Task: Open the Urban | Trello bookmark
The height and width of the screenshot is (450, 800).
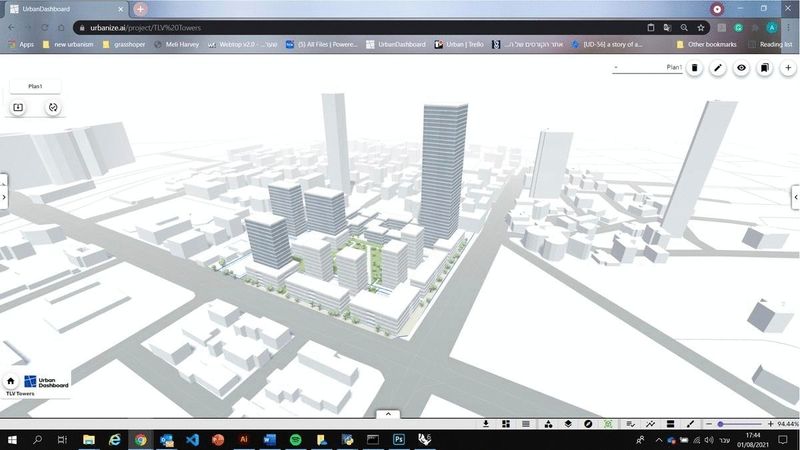Action: pyautogui.click(x=459, y=44)
